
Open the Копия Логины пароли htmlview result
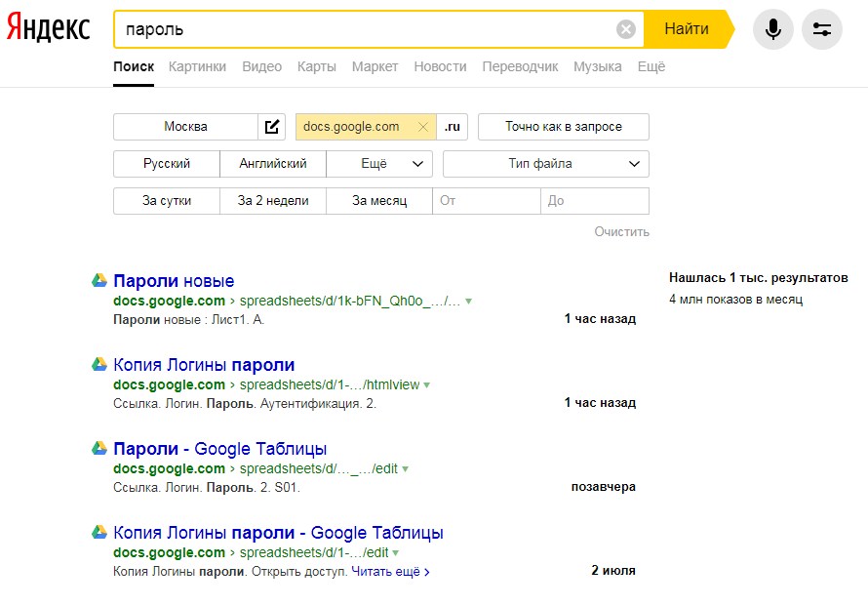coord(204,365)
